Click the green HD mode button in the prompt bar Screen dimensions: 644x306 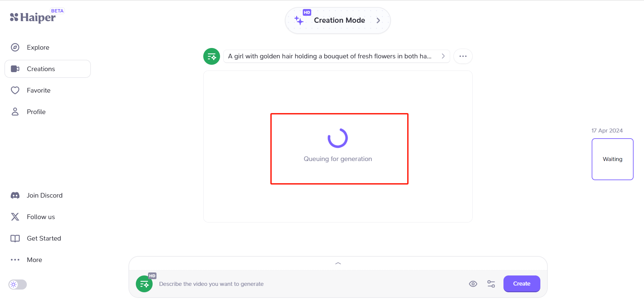(144, 284)
